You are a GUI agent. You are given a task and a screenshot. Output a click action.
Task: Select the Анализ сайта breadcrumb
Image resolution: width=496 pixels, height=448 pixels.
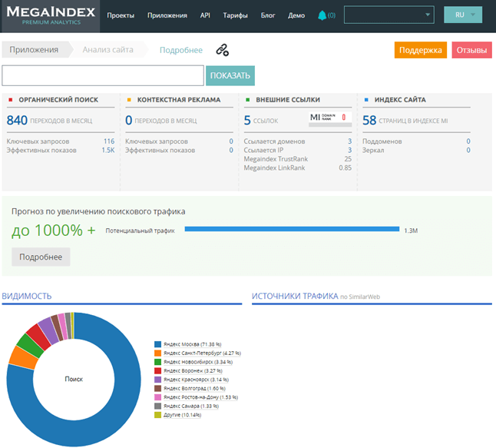tap(107, 50)
